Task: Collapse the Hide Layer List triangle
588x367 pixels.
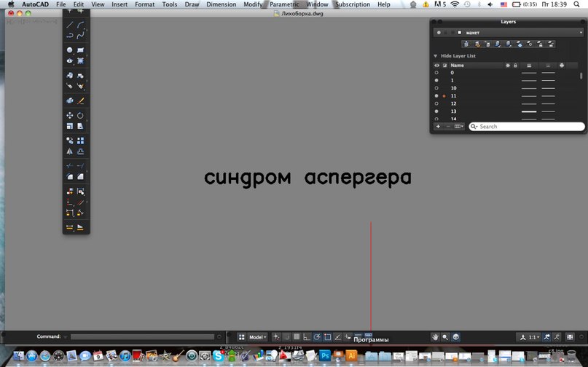Action: click(436, 56)
